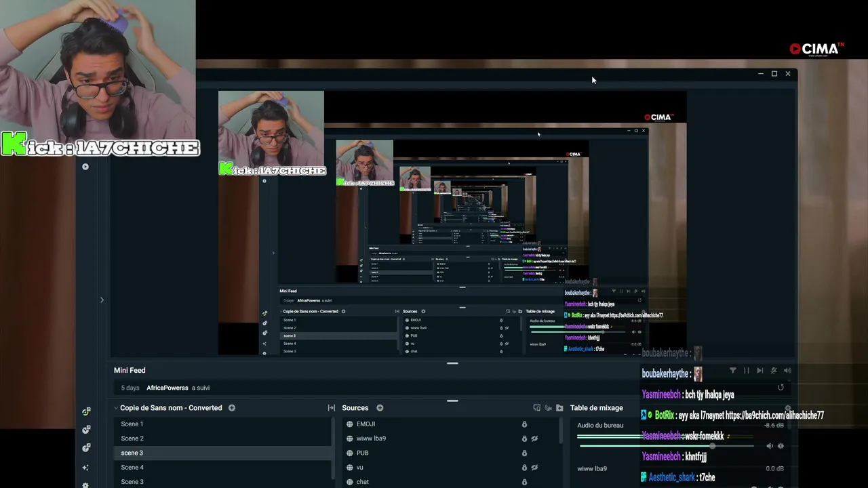Click the globe icon of vu source
The height and width of the screenshot is (488, 868).
tap(350, 468)
